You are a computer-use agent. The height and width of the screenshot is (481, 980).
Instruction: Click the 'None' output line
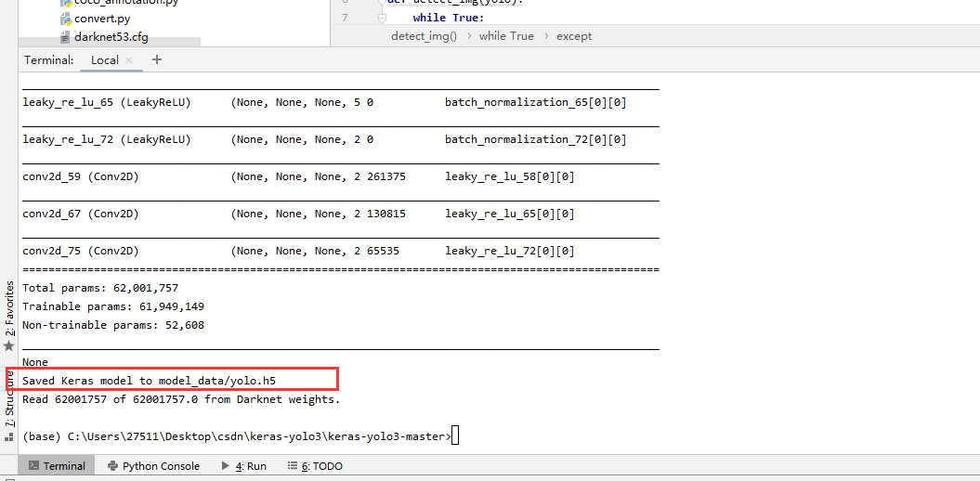tap(35, 362)
